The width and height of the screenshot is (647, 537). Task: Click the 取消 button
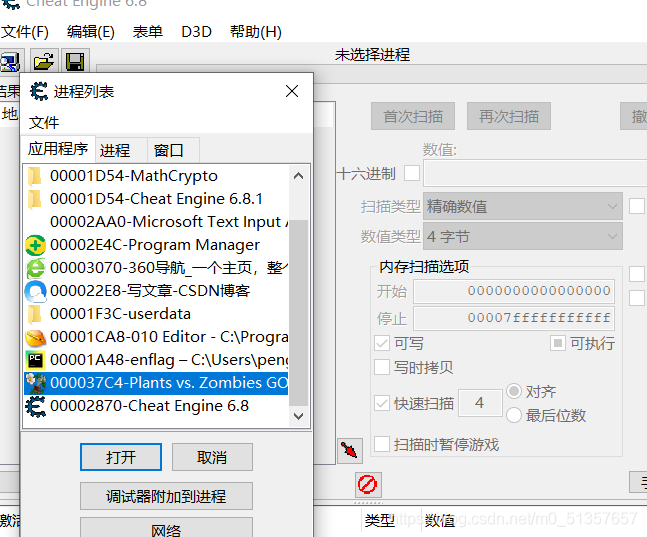(212, 457)
